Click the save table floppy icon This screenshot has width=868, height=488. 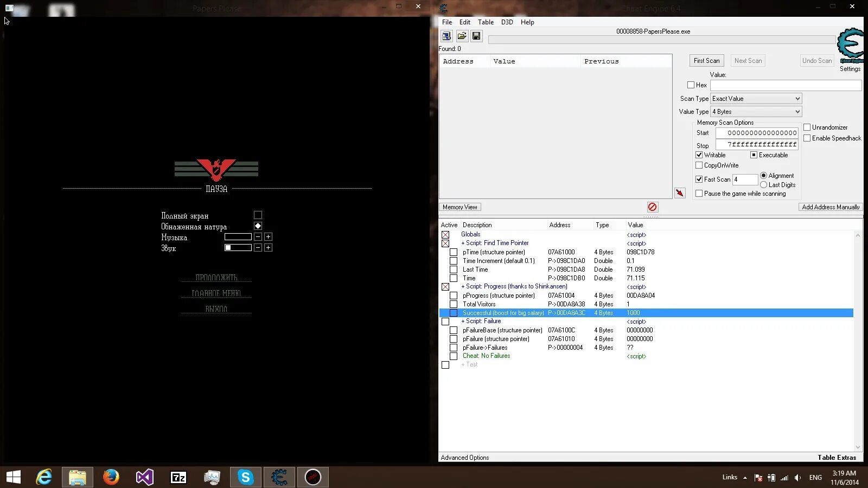click(x=476, y=36)
